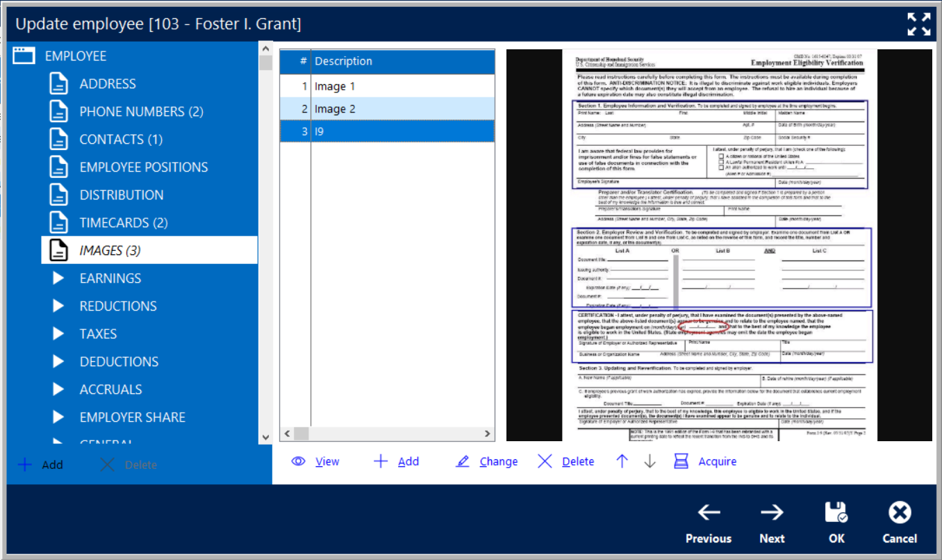The height and width of the screenshot is (560, 942).
Task: Expand the TAXES section arrow
Action: click(59, 333)
